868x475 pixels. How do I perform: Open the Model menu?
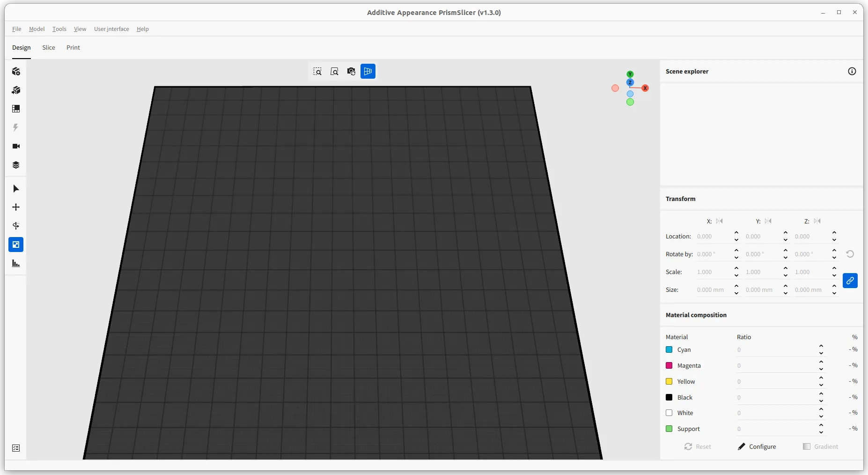(x=37, y=29)
